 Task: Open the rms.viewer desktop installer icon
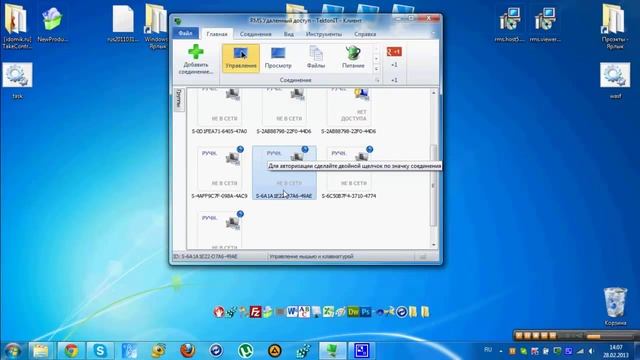coord(545,24)
